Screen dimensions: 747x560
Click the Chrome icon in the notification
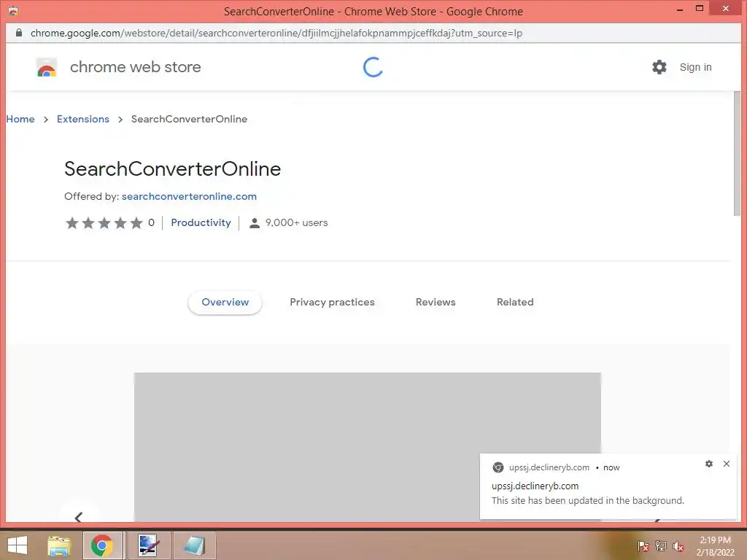pos(498,467)
